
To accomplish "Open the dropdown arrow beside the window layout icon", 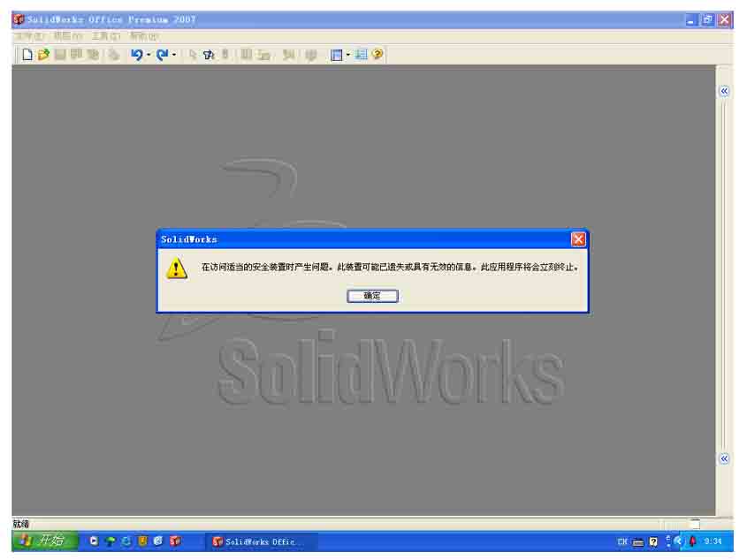I will [x=347, y=55].
